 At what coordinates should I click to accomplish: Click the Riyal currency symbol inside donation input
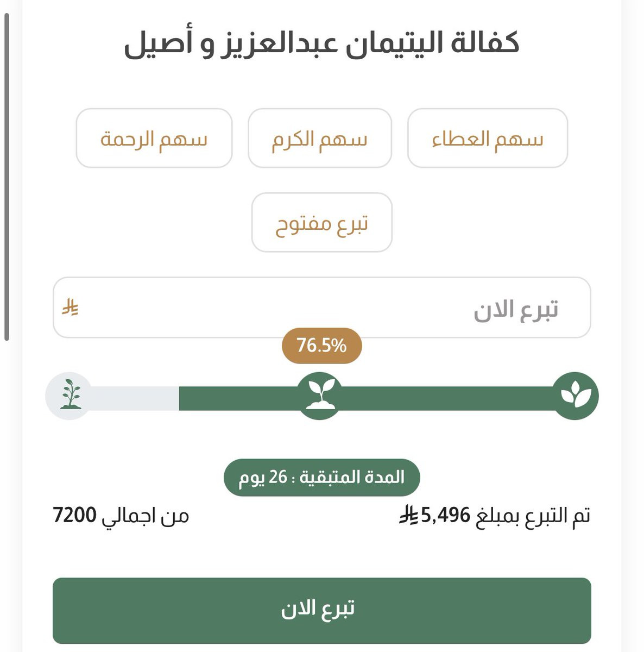coord(71,308)
